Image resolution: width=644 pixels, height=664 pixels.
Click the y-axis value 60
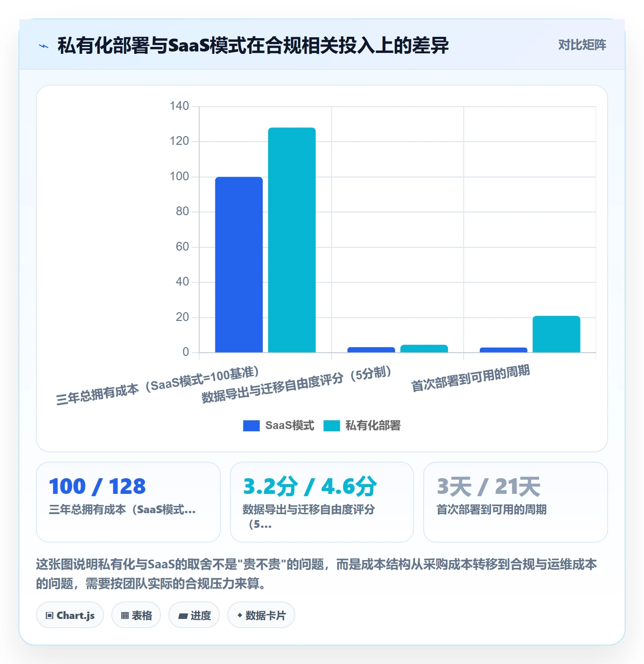[x=183, y=247]
